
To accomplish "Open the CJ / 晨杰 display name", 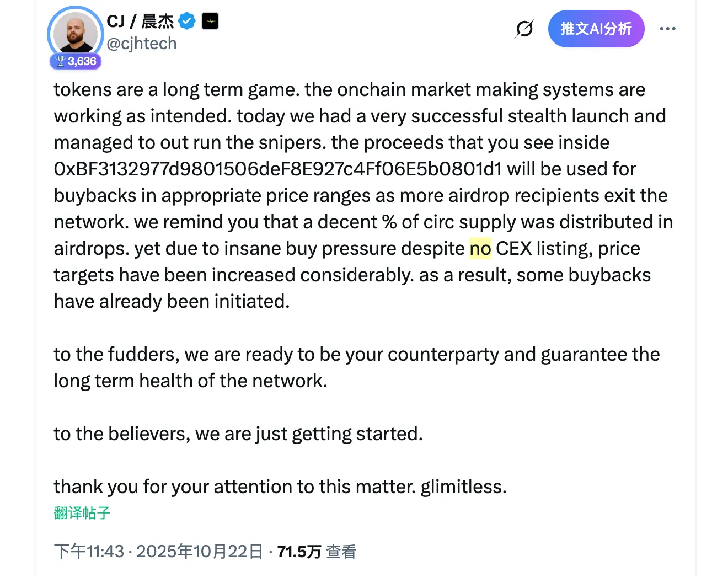I will (x=140, y=22).
